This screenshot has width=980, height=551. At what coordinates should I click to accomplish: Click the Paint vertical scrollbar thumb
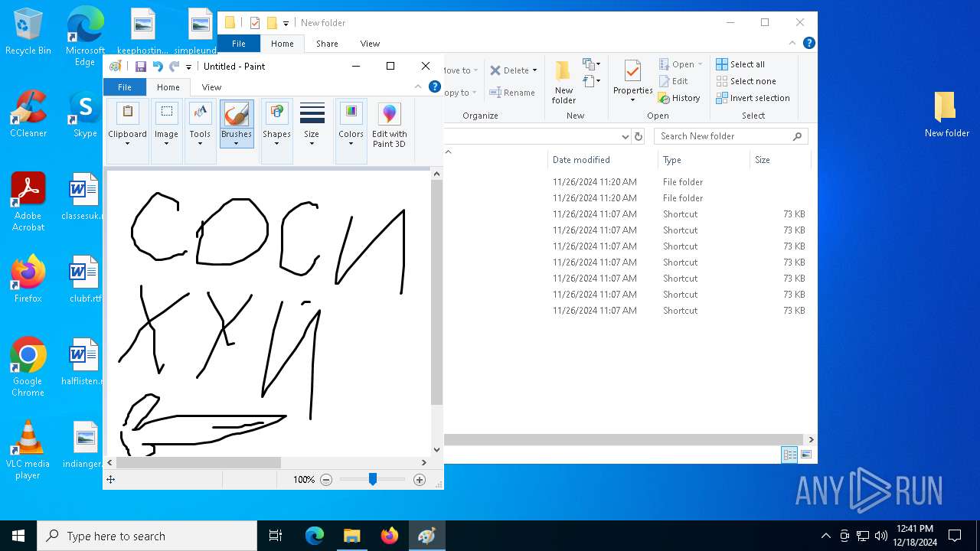436,292
